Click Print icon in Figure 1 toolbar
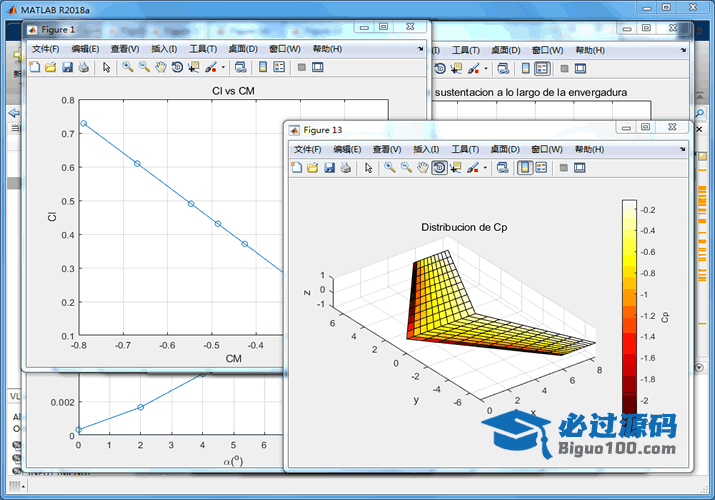This screenshot has height=500, width=715. click(x=83, y=68)
